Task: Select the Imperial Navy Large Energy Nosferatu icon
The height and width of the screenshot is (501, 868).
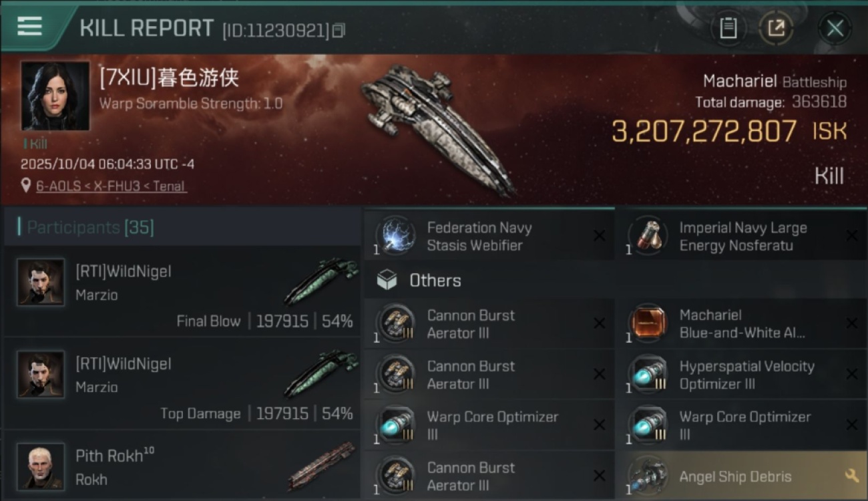Action: coord(648,236)
